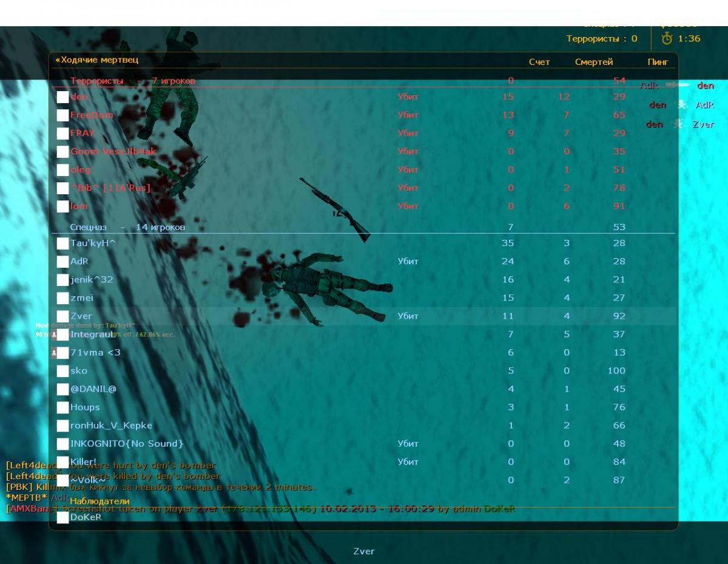Expand the Террористы team header row
728x564 pixels.
point(133,81)
